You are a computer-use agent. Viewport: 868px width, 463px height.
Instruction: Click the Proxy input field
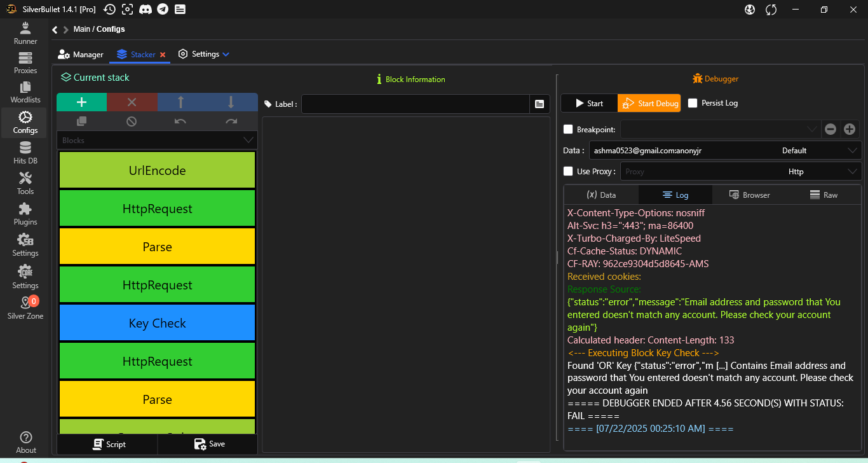coord(702,171)
